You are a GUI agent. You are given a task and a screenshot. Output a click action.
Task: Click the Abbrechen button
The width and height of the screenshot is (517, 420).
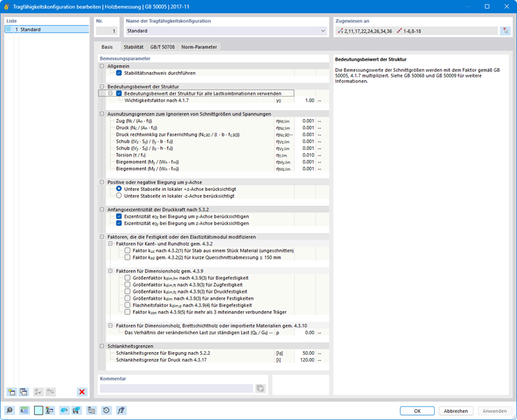click(x=456, y=410)
